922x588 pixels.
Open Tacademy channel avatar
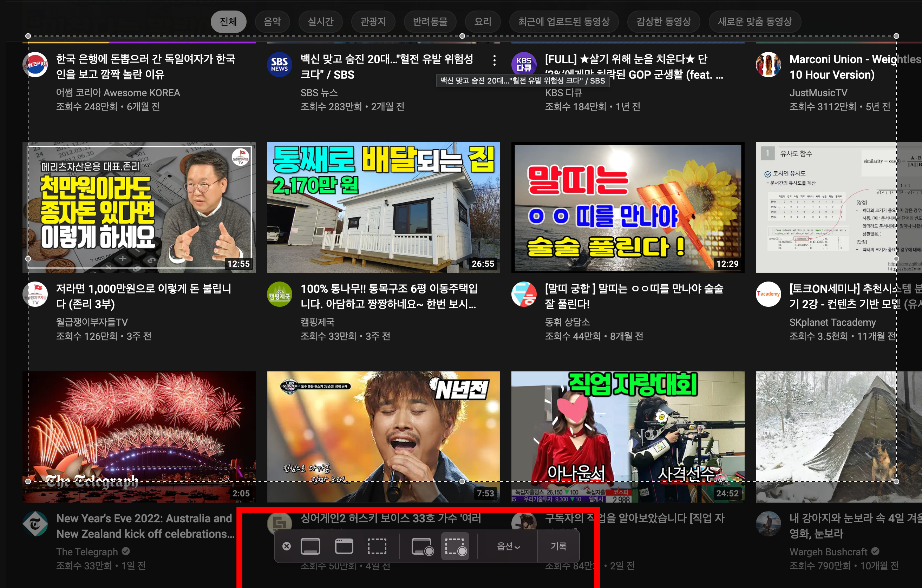pyautogui.click(x=768, y=294)
